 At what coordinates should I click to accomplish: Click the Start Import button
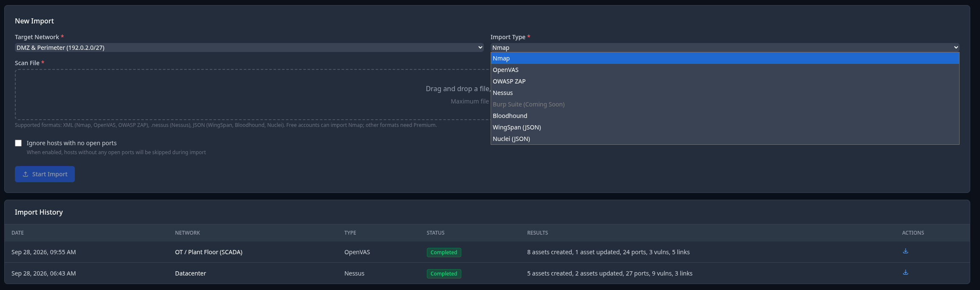[x=45, y=174]
